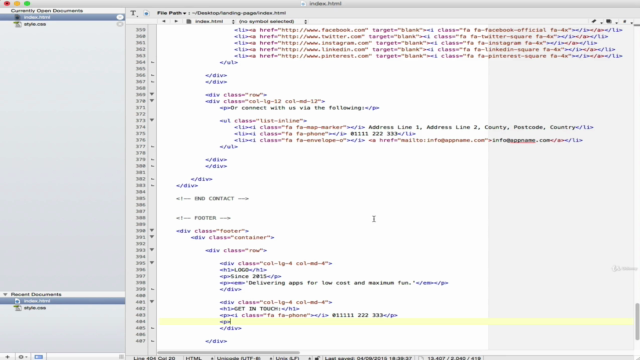
Task: Place cursor in the END CONTACT comment
Action: (212, 198)
